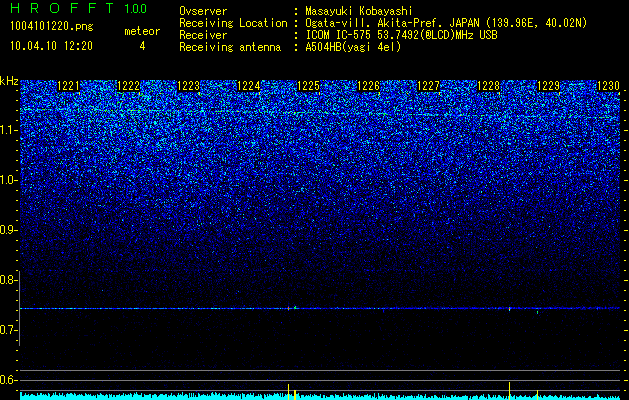Click the 1222 time marker

[x=128, y=86]
